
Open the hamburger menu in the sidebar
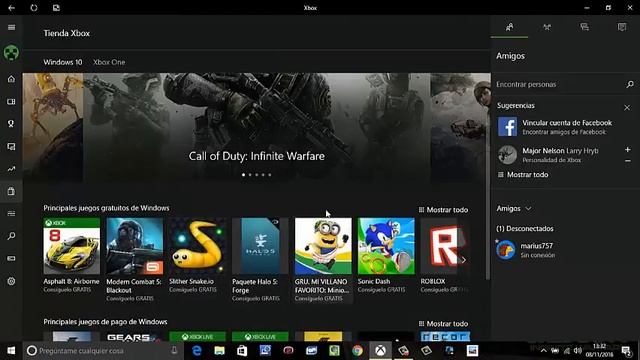click(x=11, y=27)
